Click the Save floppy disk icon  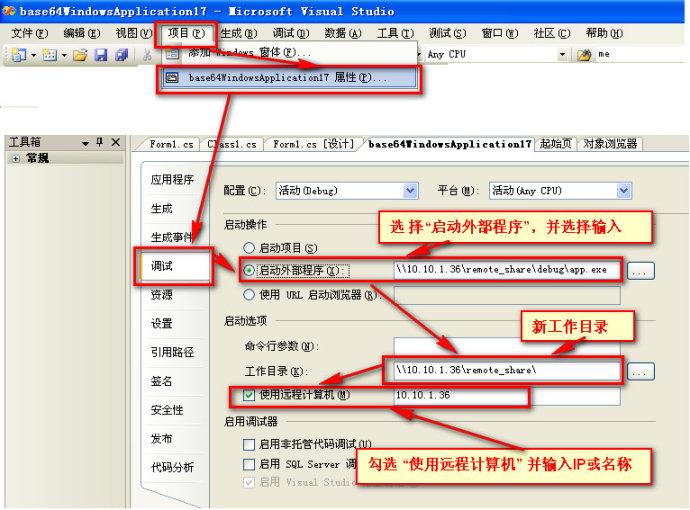(101, 55)
